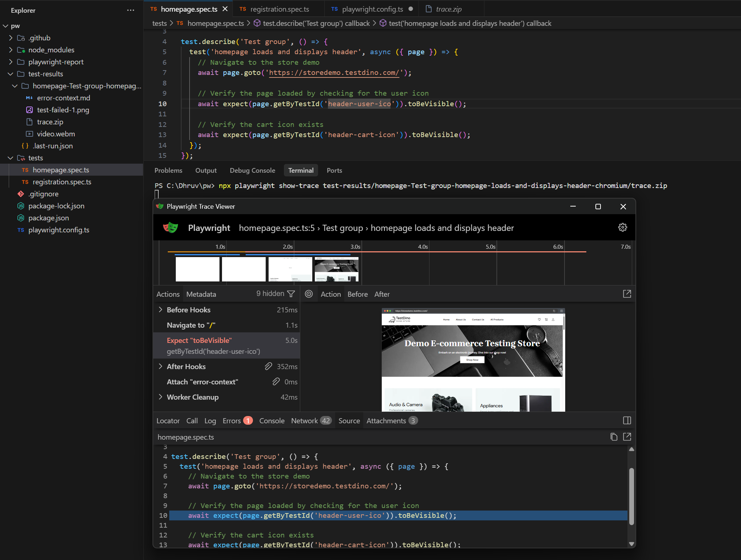Copy source file contents icon

coord(614,437)
